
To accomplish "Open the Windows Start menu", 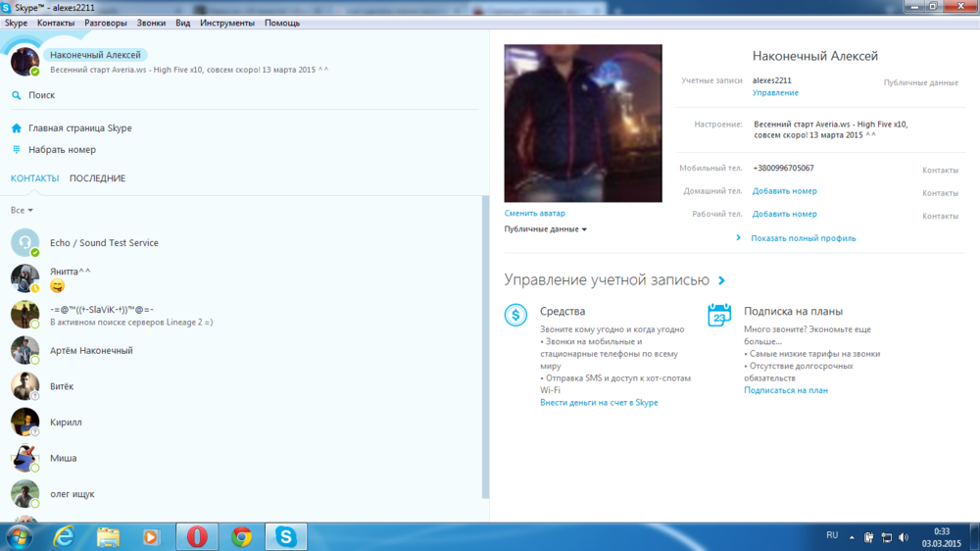I will pyautogui.click(x=19, y=536).
